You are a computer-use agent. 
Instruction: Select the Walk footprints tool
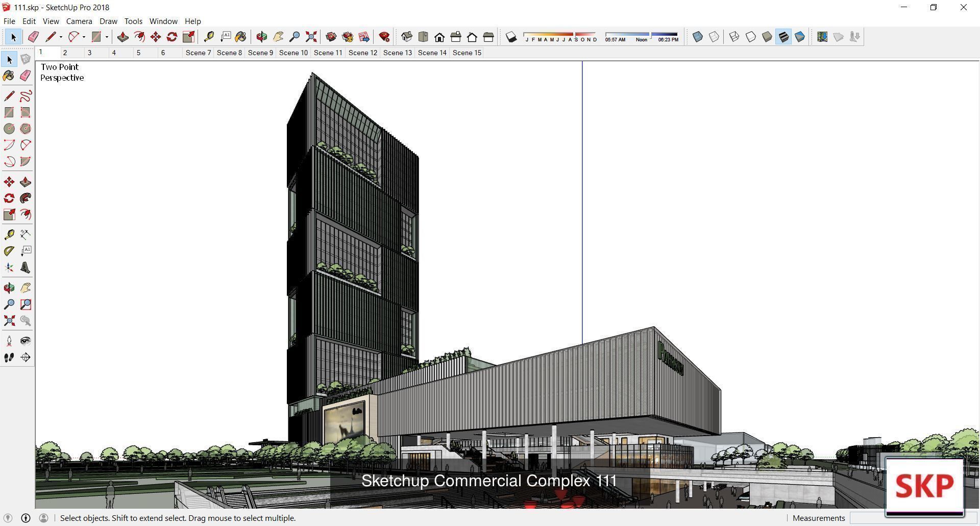[x=9, y=357]
